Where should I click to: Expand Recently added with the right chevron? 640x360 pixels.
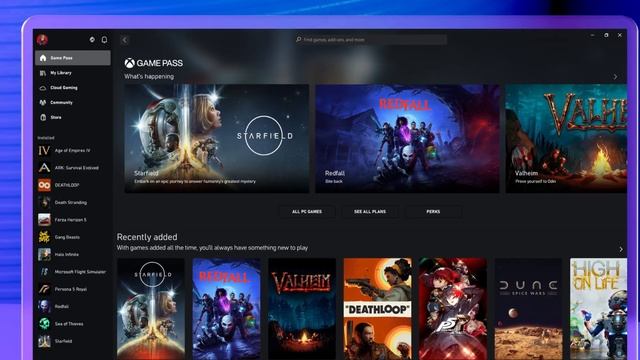[621, 249]
